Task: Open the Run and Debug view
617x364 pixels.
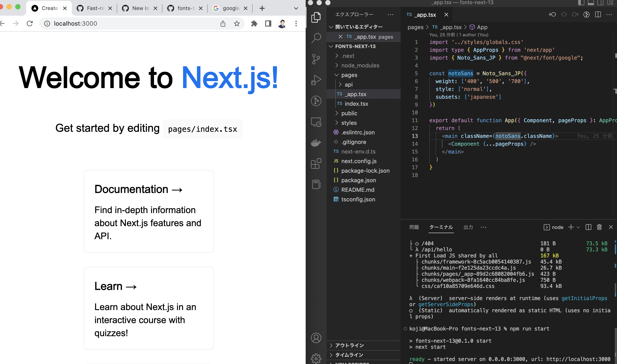Action: [x=316, y=80]
